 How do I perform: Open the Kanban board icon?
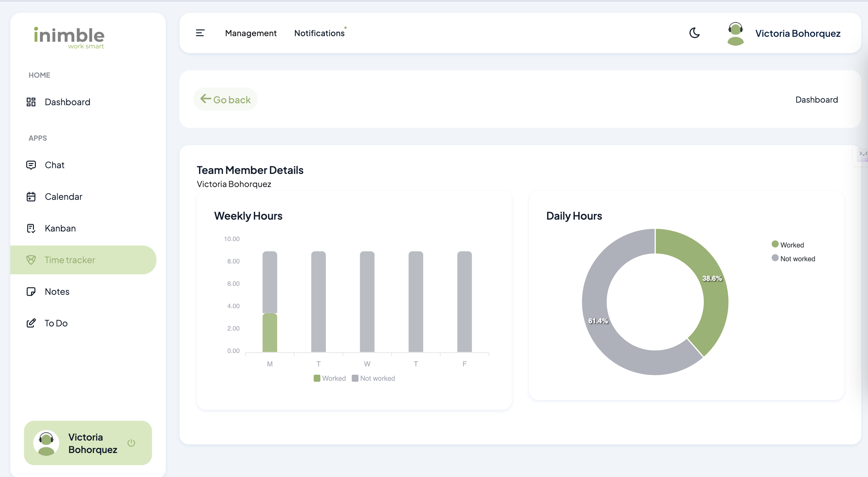31,228
